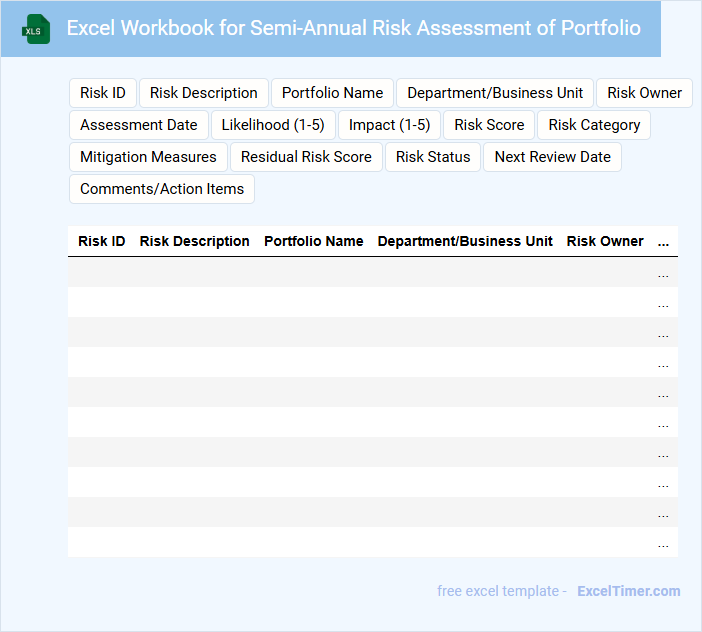Select the Risk Description tag

204,93
